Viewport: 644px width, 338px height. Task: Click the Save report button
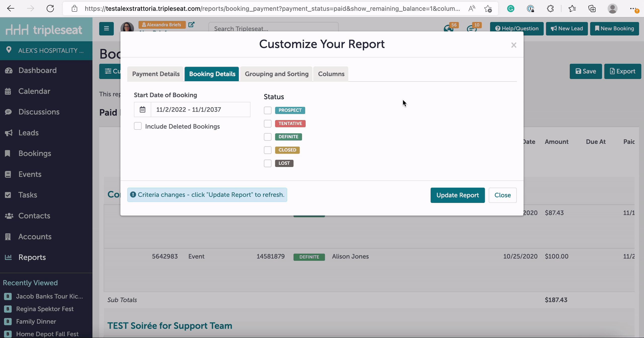[586, 71]
